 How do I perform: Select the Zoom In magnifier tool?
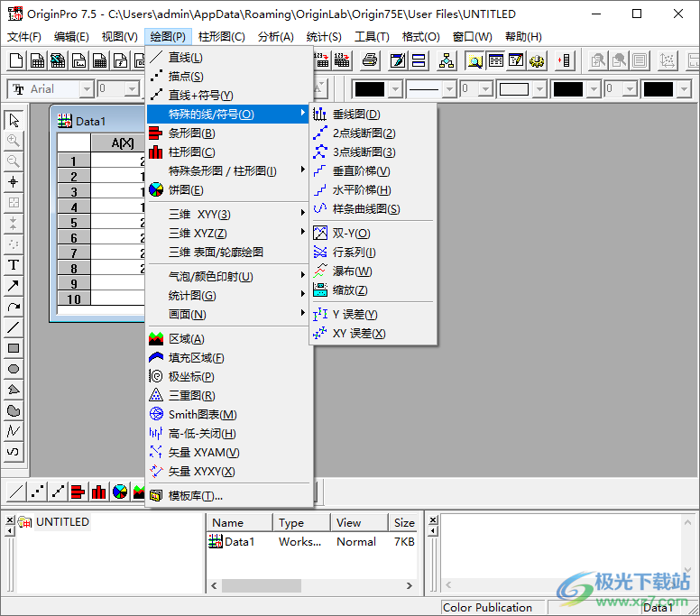pyautogui.click(x=14, y=141)
